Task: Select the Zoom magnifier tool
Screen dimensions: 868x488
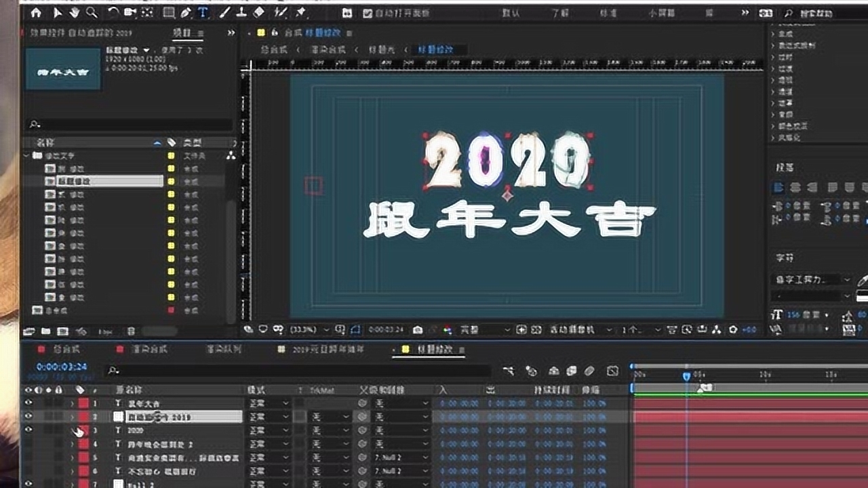Action: (91, 13)
